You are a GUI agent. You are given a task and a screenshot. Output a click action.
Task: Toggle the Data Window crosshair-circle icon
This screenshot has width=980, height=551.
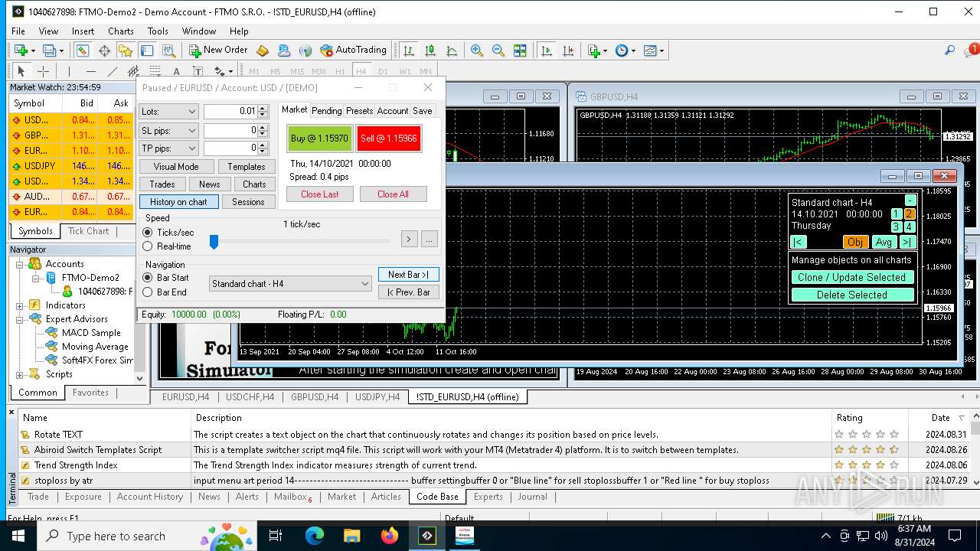(x=104, y=51)
